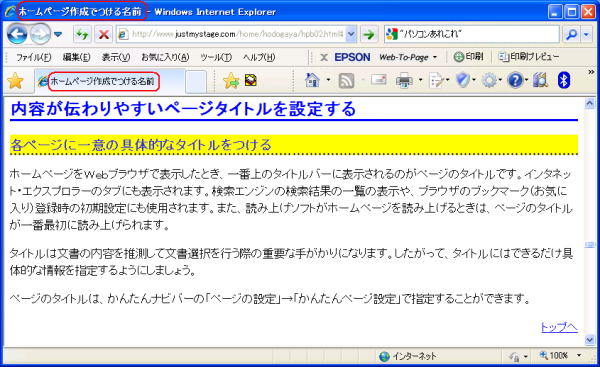Viewport: 600px width, 367px height.
Task: Click the 100% zoom level button
Action: (553, 356)
